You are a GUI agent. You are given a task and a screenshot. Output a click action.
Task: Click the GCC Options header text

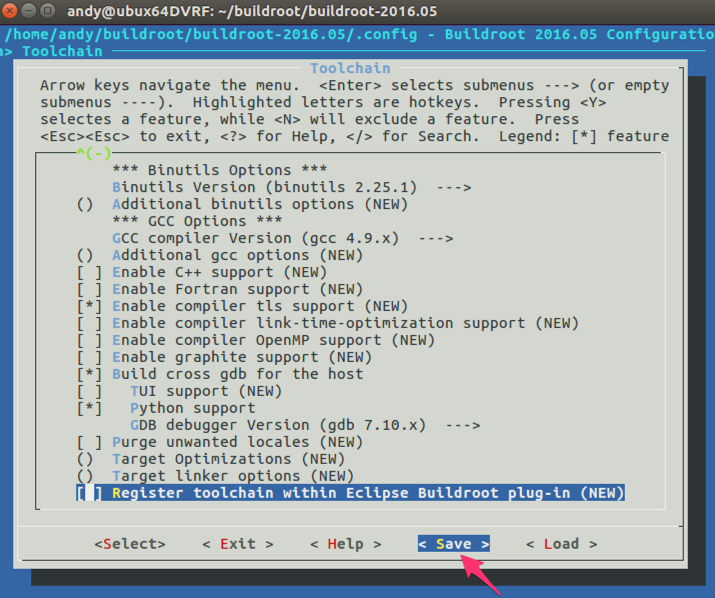click(197, 221)
